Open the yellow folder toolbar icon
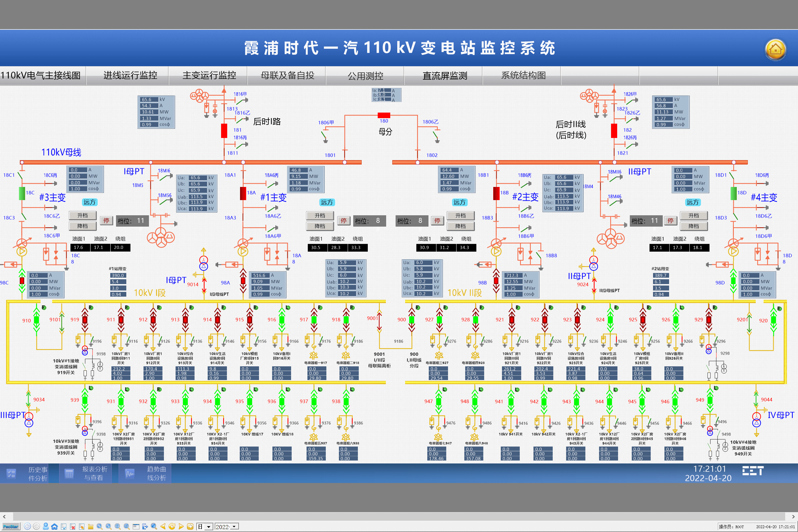This screenshot has width=798, height=532. tap(91, 526)
